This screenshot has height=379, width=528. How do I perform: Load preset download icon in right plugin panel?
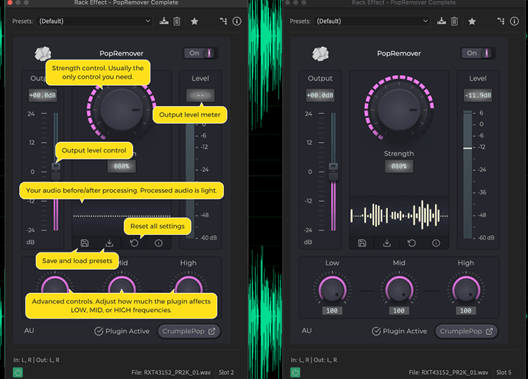coord(387,243)
